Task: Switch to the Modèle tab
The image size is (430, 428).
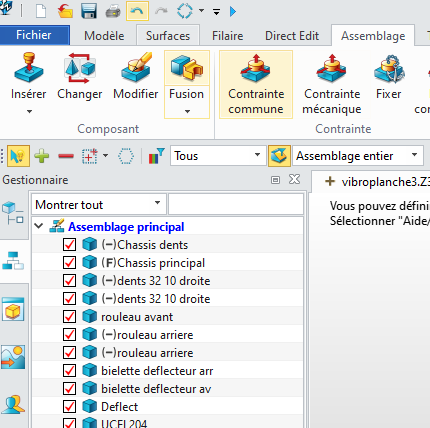Action: (x=104, y=36)
